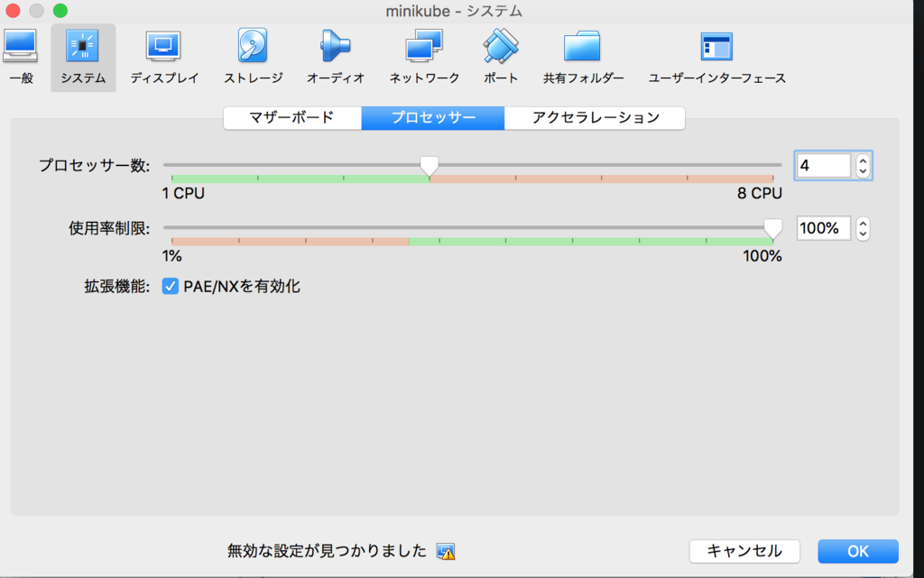Click the usage limit field showing 100%
The image size is (924, 578).
[x=823, y=228]
